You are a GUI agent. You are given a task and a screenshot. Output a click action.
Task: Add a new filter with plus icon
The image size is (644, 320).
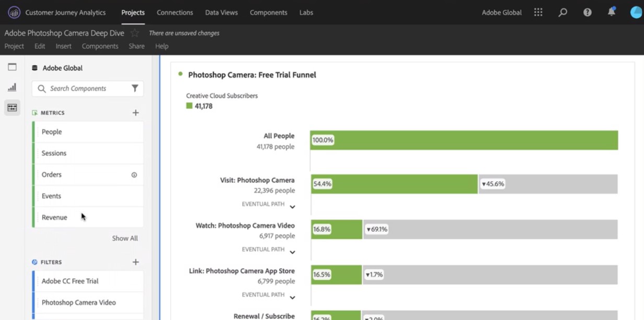coord(135,262)
